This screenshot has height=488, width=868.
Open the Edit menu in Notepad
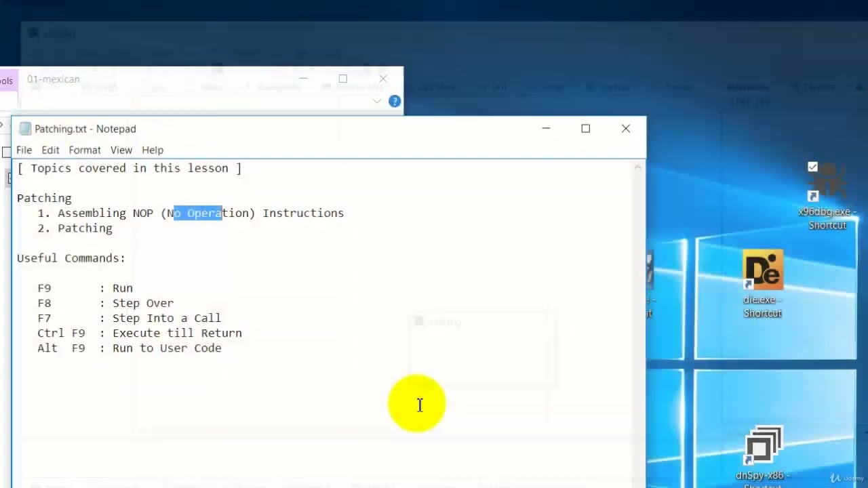(x=50, y=150)
